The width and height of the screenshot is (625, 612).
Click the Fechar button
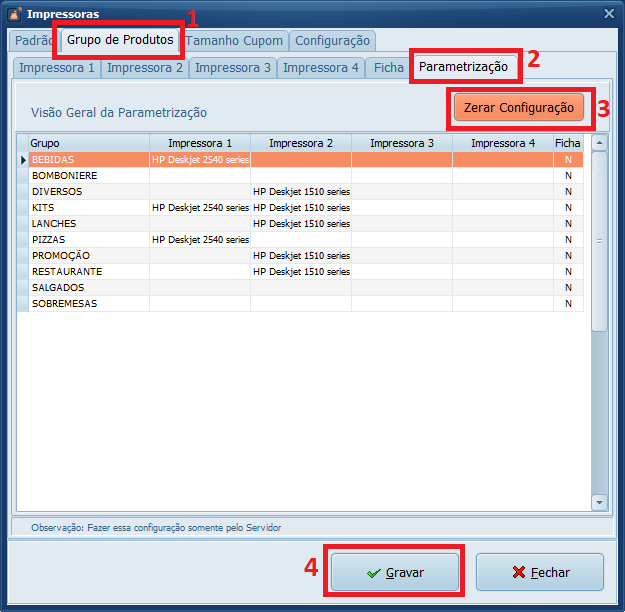[540, 573]
